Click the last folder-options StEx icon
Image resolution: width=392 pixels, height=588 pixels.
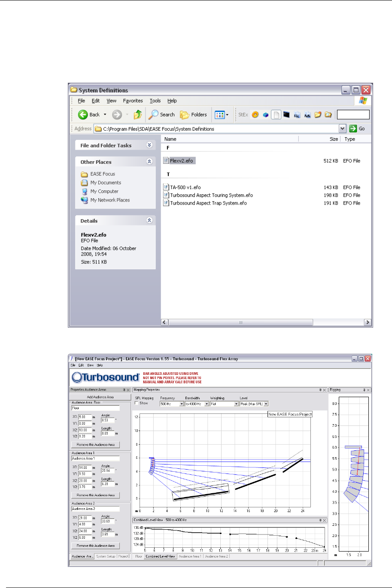pyautogui.click(x=328, y=115)
